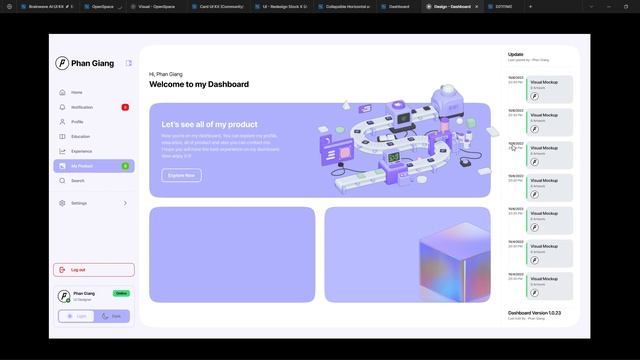This screenshot has height=360, width=640.
Task: Click the Let's see all of my product title
Action: pos(209,124)
